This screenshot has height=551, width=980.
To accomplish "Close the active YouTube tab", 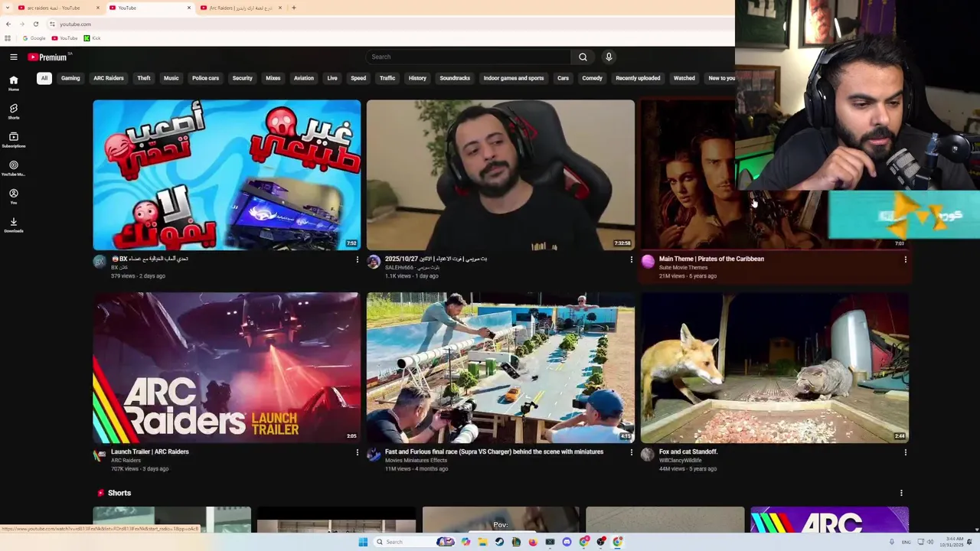I will 189,8.
